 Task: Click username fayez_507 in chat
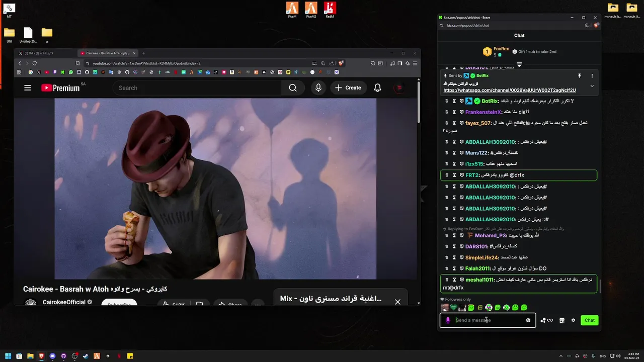[478, 123]
